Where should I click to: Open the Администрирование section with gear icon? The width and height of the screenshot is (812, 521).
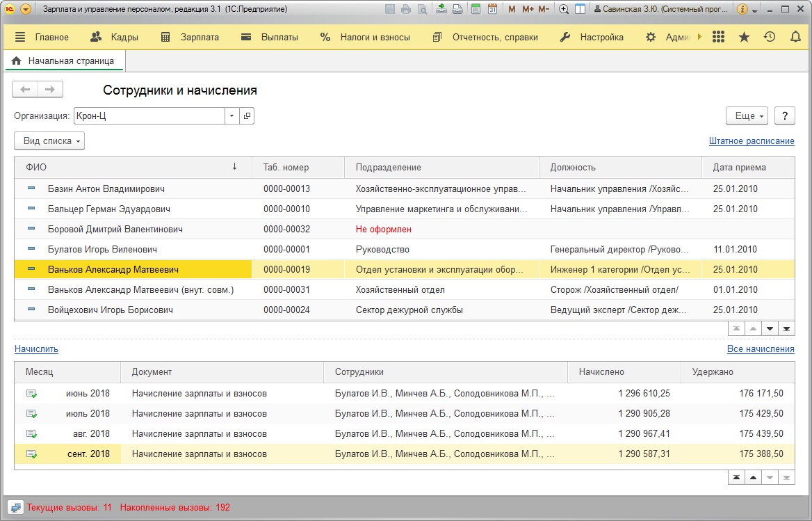[667, 38]
